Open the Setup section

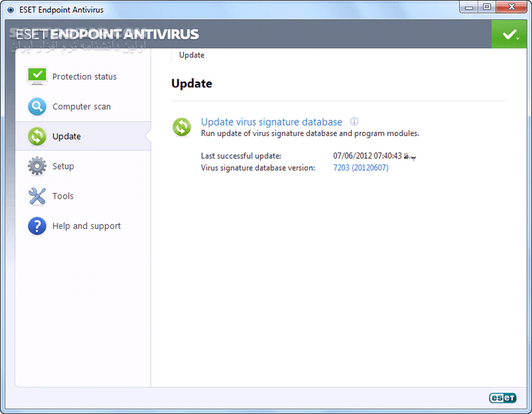click(84, 166)
